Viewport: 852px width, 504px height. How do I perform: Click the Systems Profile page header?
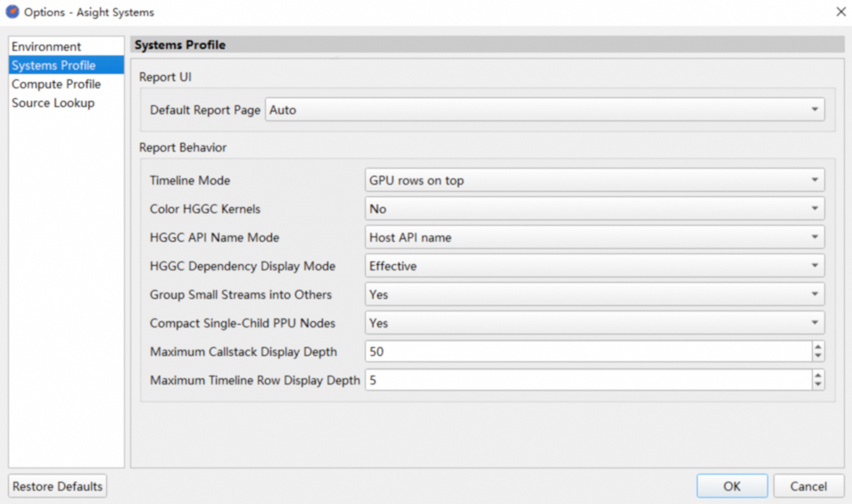coord(487,45)
